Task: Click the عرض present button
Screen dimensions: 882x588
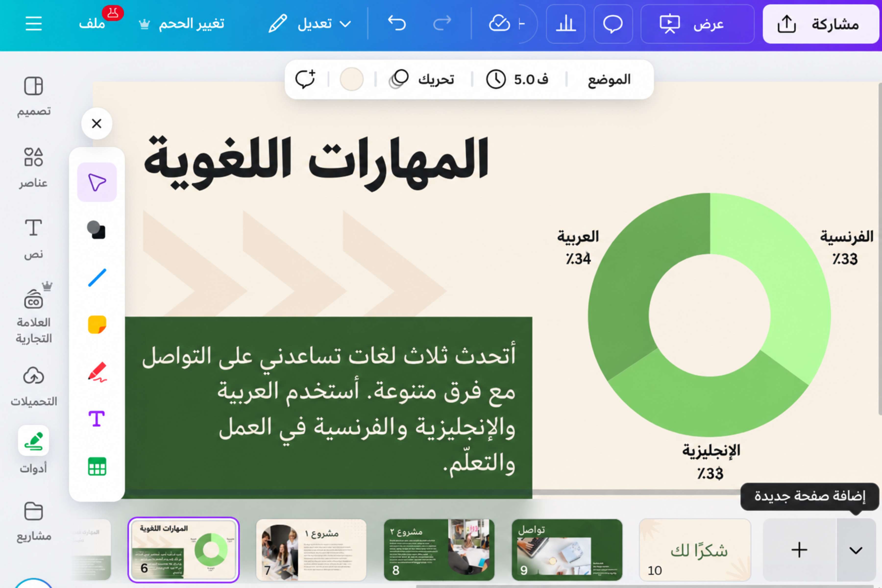Action: [x=697, y=24]
